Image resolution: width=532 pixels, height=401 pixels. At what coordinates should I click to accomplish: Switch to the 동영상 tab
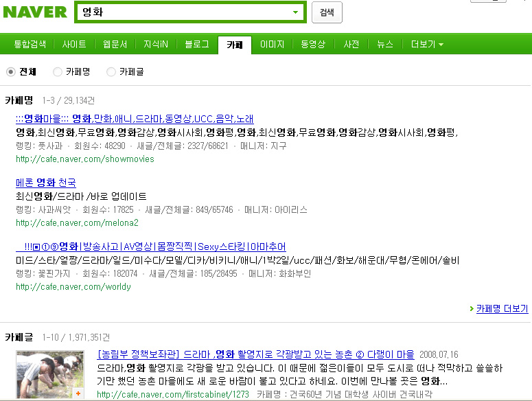click(313, 44)
